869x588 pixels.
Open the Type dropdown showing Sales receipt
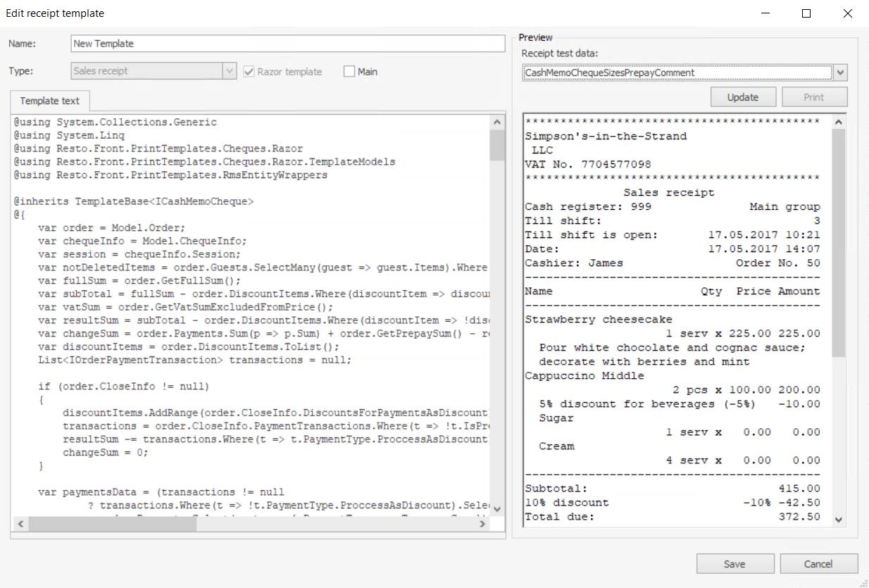[x=229, y=71]
